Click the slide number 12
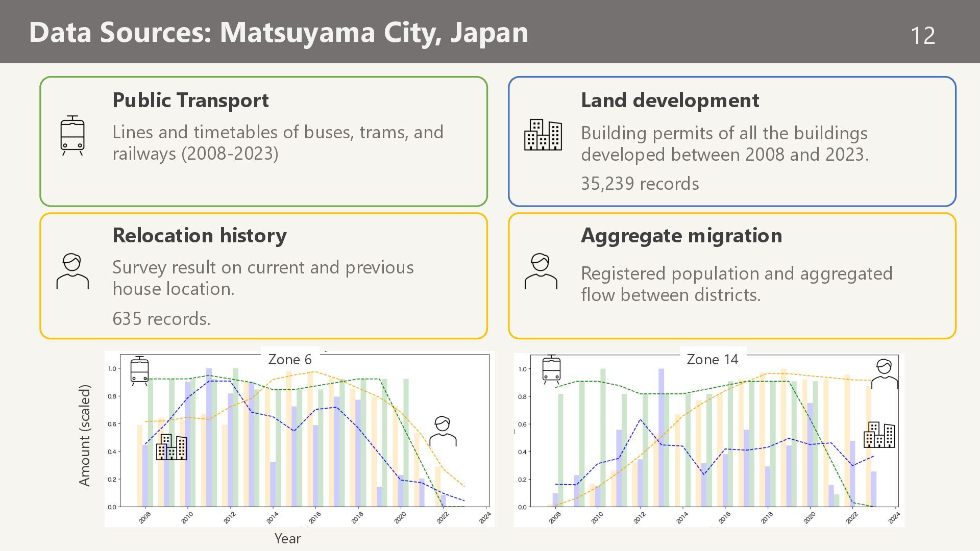The width and height of the screenshot is (980, 551). click(922, 36)
